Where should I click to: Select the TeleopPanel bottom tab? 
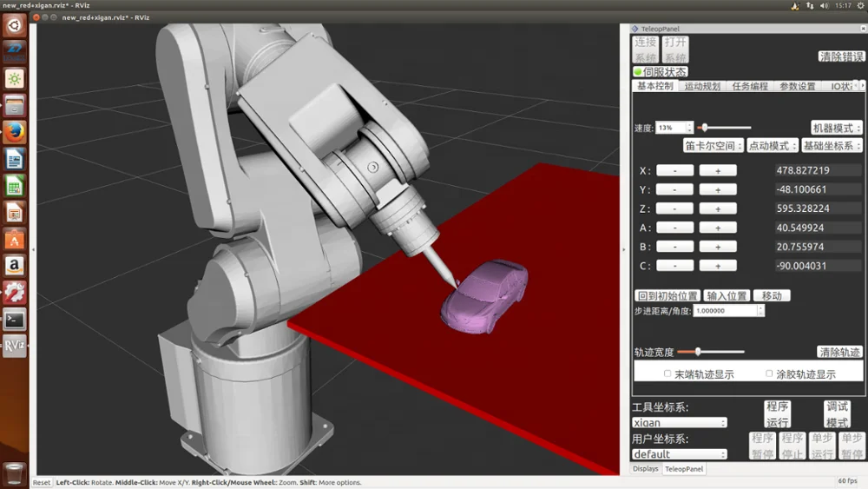tap(684, 469)
